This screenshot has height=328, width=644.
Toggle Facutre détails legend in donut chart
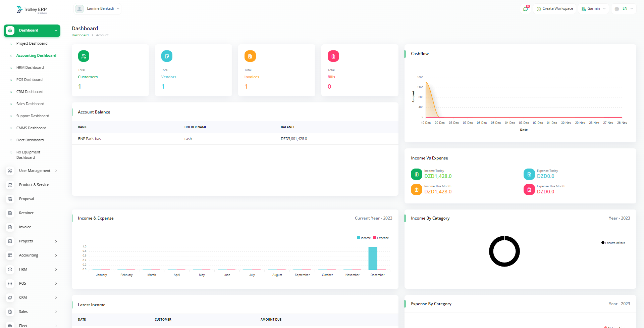click(x=613, y=243)
